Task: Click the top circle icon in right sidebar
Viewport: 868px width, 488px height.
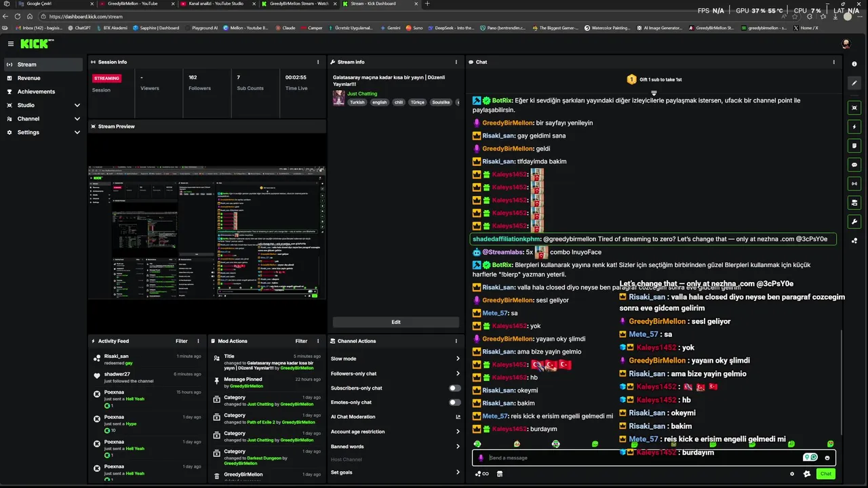Action: [854, 64]
